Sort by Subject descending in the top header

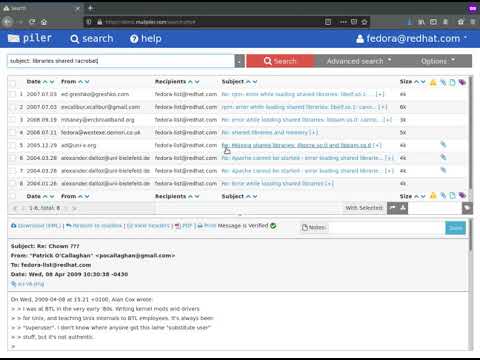coord(255,82)
